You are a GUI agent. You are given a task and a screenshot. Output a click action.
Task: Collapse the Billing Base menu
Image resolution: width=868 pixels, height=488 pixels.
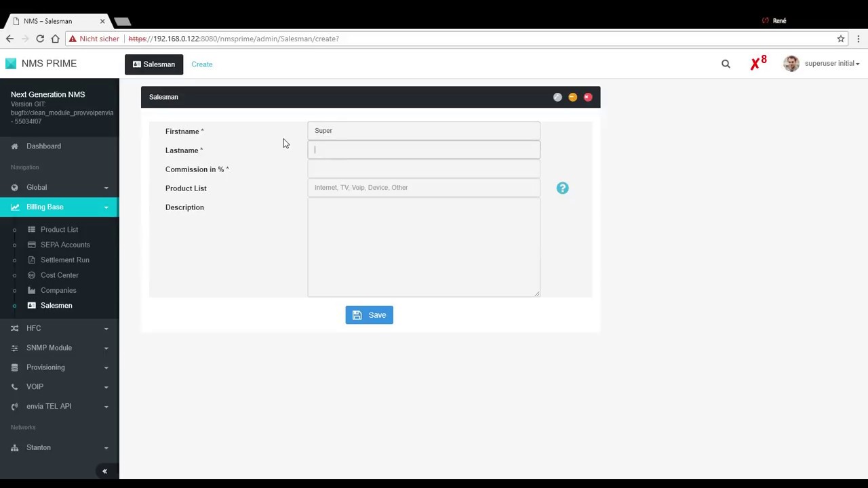pos(59,207)
